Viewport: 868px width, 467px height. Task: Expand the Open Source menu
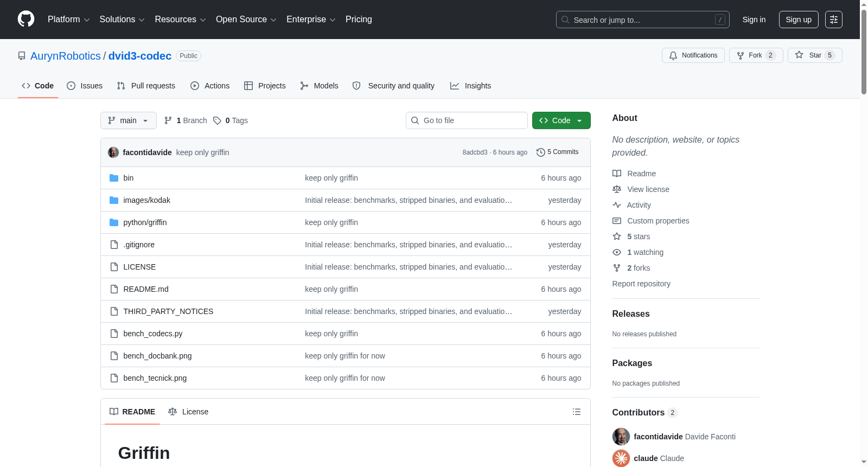[x=246, y=20]
